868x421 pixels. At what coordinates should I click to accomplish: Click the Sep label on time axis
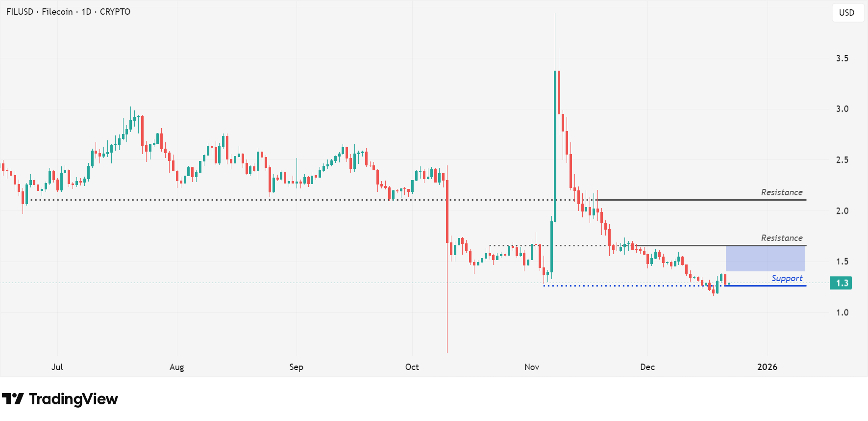click(x=296, y=367)
